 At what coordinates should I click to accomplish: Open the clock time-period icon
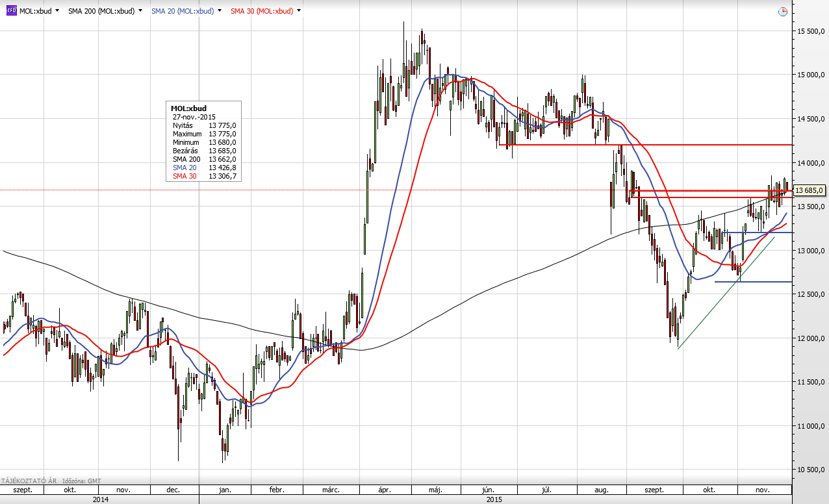782,12
